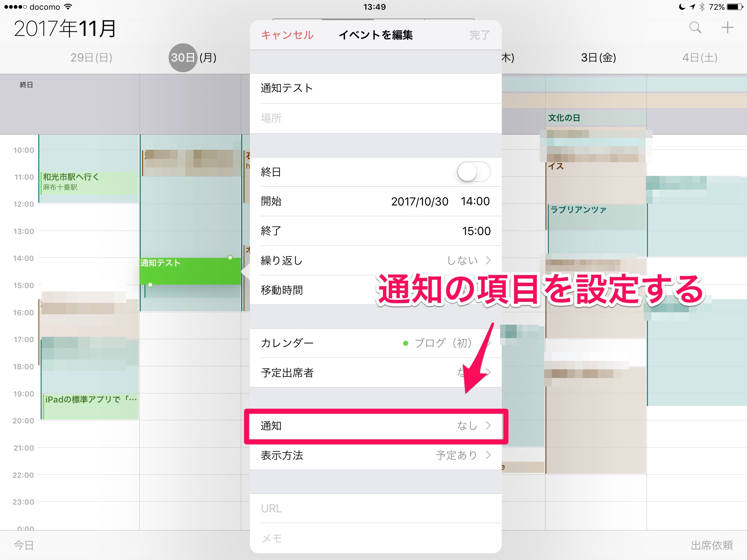Viewport: 747px width, 560px height.
Task: Tap the search magnifier icon
Action: pyautogui.click(x=695, y=27)
